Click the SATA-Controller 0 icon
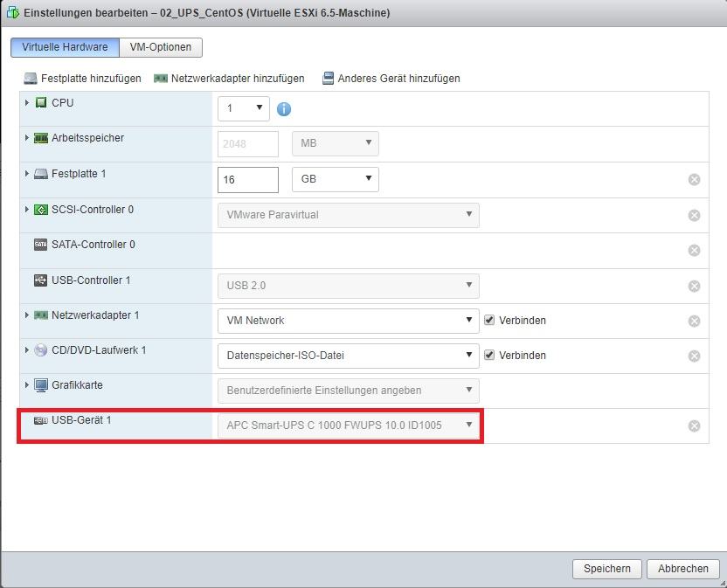The image size is (727, 588). (41, 245)
